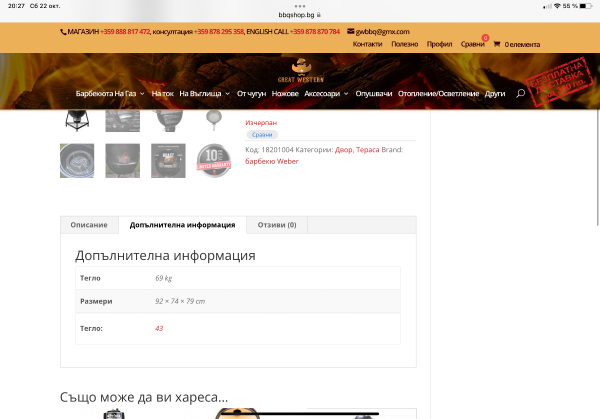Open the 10 year warranty badge thumbnail

coord(214,161)
